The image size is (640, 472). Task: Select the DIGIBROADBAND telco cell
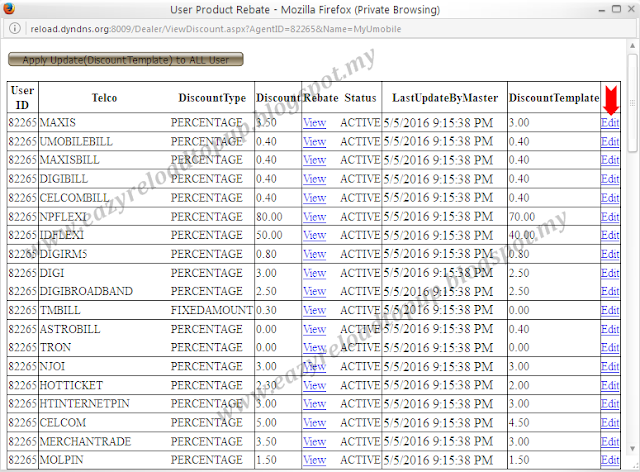tap(86, 291)
